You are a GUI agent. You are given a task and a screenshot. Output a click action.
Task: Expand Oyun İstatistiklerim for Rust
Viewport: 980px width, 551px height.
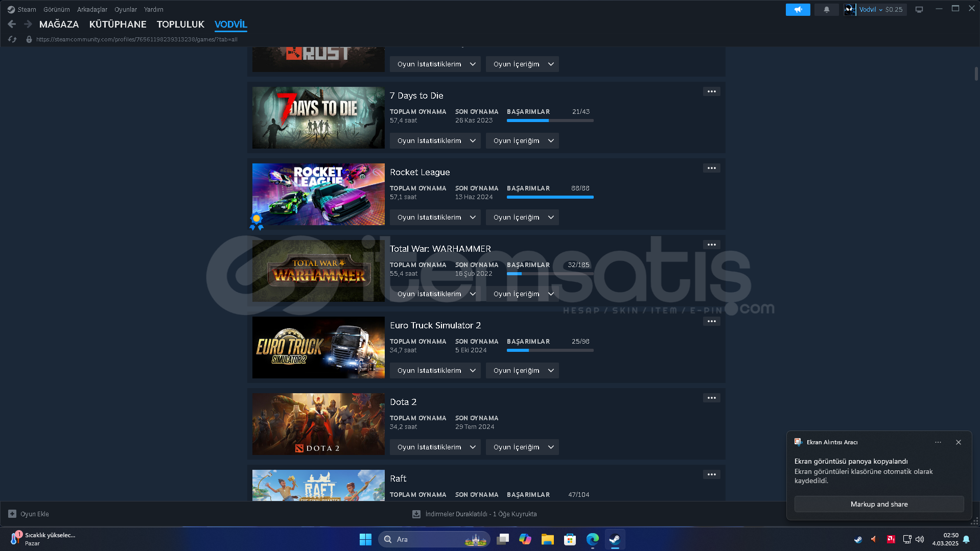click(x=435, y=64)
